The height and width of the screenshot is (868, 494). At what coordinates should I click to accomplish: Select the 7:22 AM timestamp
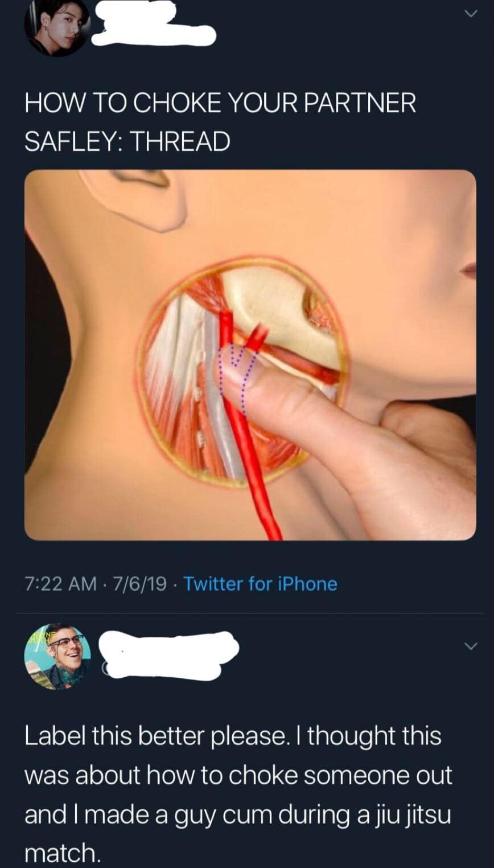coord(60,584)
